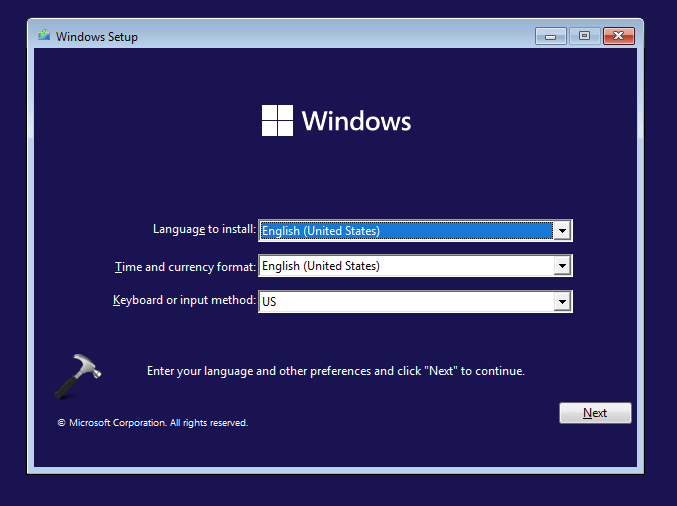This screenshot has height=506, width=677.
Task: Select the Keyboard or input method field showing US
Action: click(x=405, y=301)
